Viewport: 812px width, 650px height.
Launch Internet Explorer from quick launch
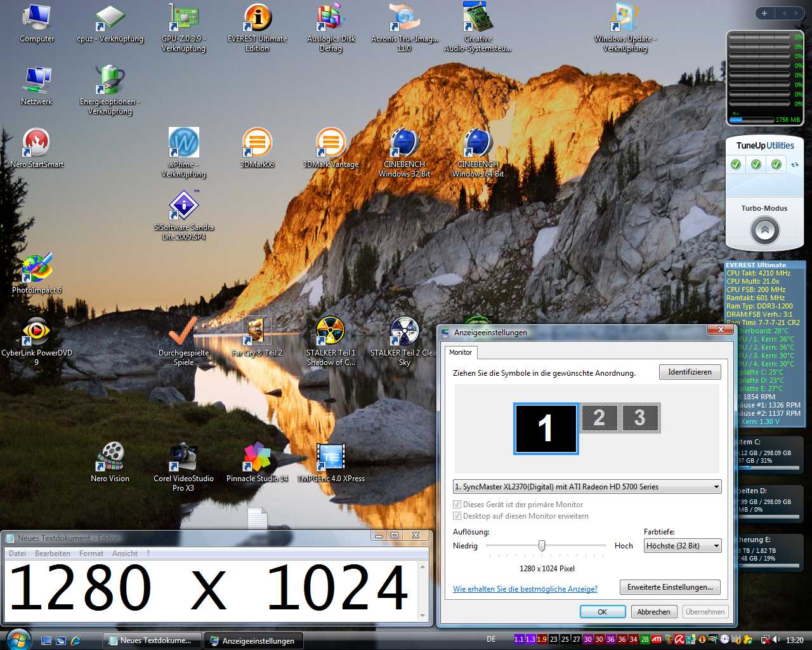[x=76, y=640]
